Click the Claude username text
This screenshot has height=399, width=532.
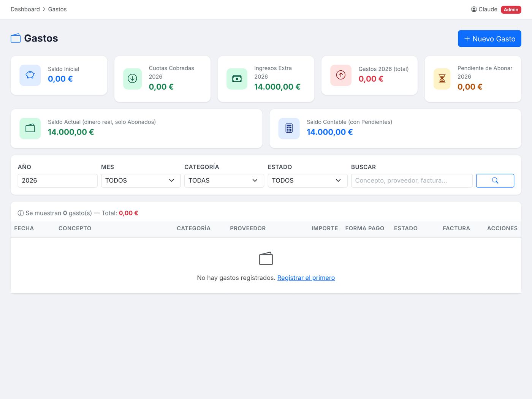pyautogui.click(x=488, y=9)
